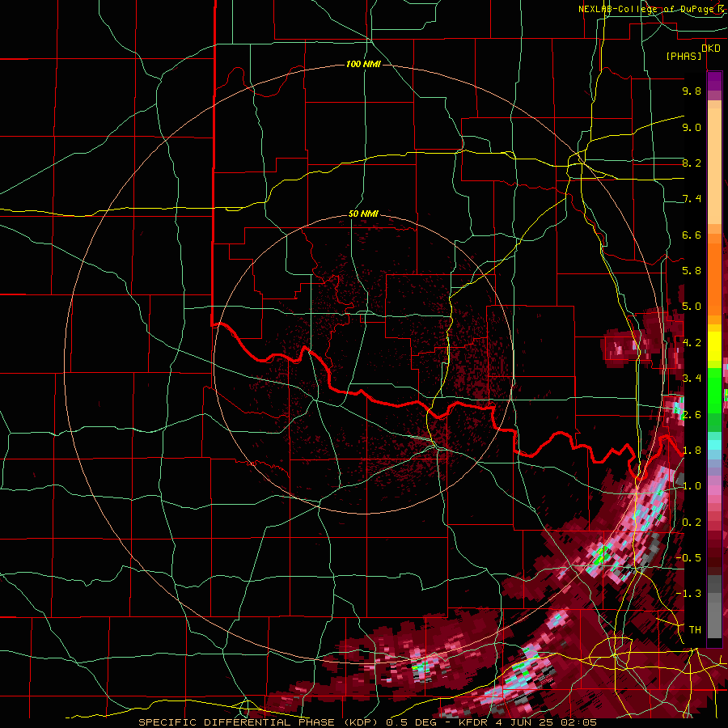Click the 2.6 scale value
The width and height of the screenshot is (728, 728).
(x=692, y=415)
